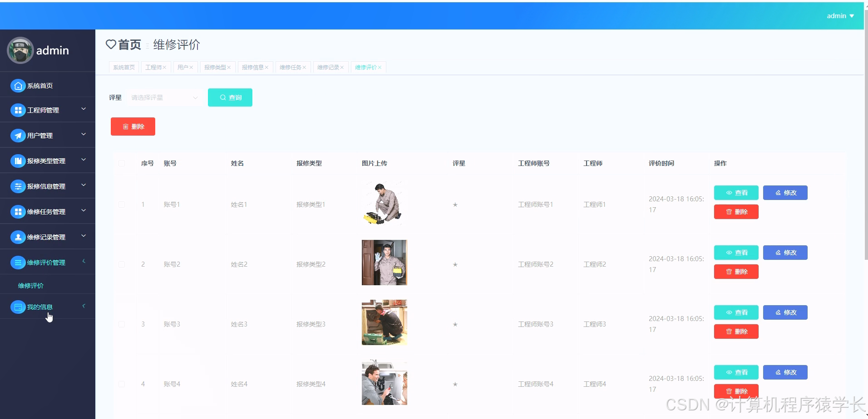Switch to the 维修记录 tab
Screen dimensions: 868x419
tap(327, 67)
